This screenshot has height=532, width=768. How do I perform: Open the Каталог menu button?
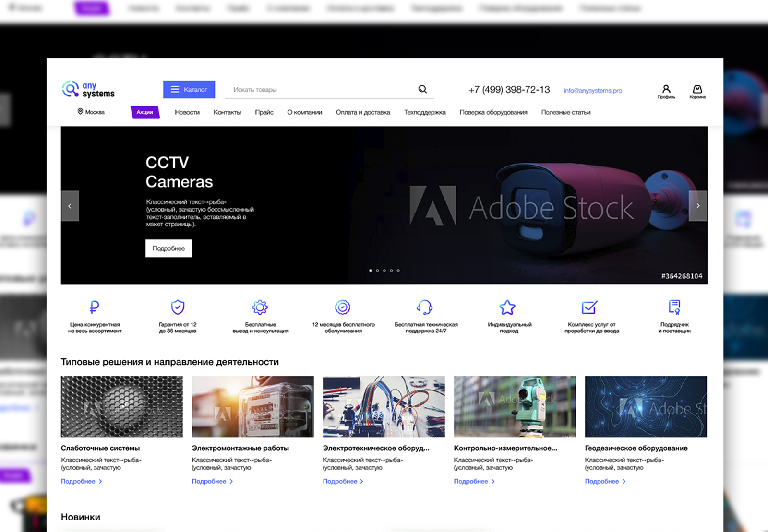point(189,90)
